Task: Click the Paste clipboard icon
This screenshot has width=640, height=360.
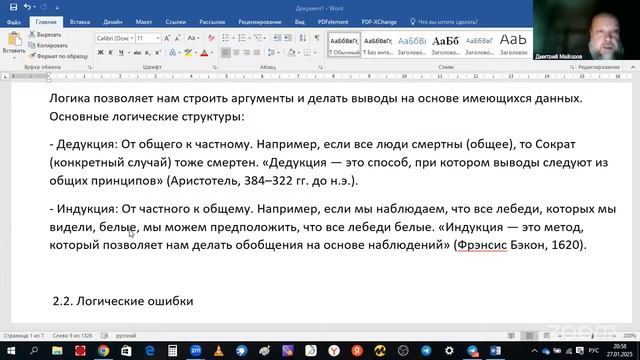Action: tap(14, 40)
